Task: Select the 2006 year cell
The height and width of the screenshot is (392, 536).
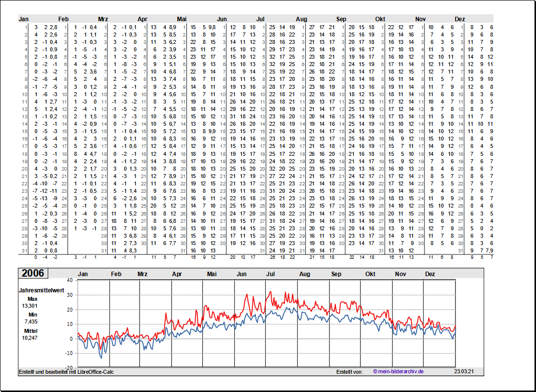Action: [x=33, y=274]
